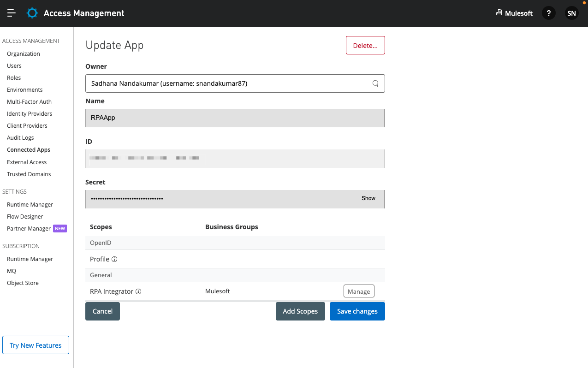
Task: Open Users in sidebar
Action: point(14,66)
